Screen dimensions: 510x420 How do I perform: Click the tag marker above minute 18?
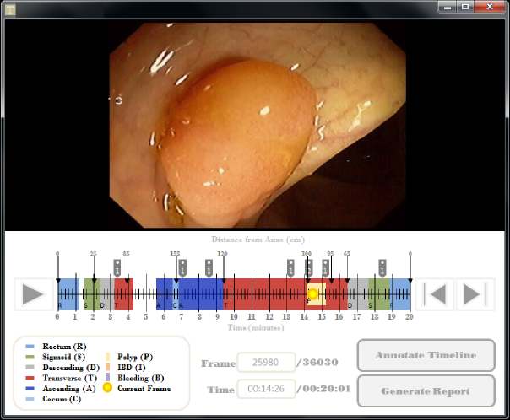(x=382, y=268)
